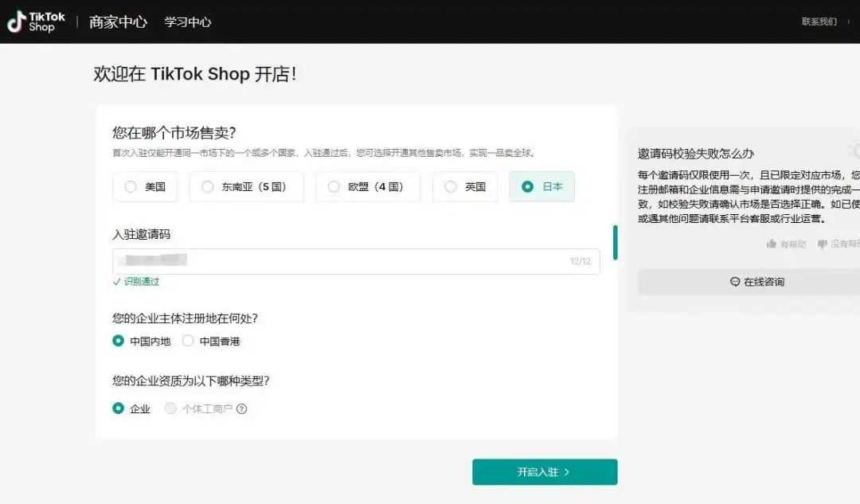Select the 英国 market radio button
The height and width of the screenshot is (504, 860).
pyautogui.click(x=451, y=187)
